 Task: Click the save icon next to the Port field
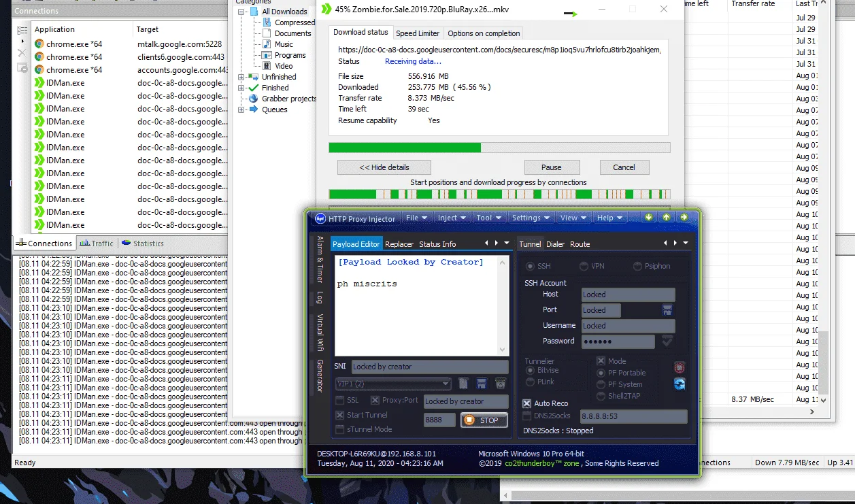click(x=667, y=310)
